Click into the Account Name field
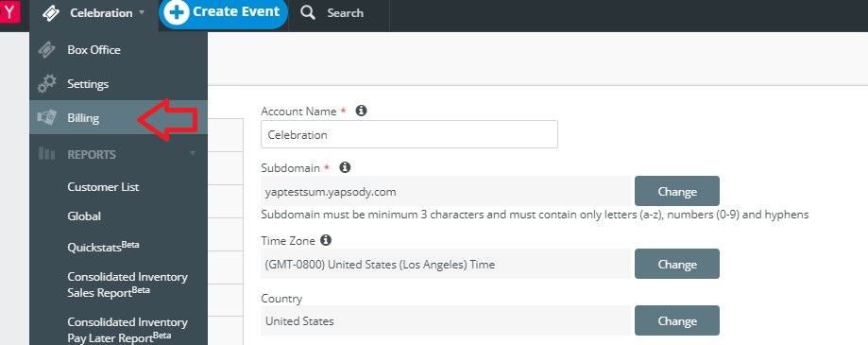This screenshot has height=345, width=868. click(409, 134)
